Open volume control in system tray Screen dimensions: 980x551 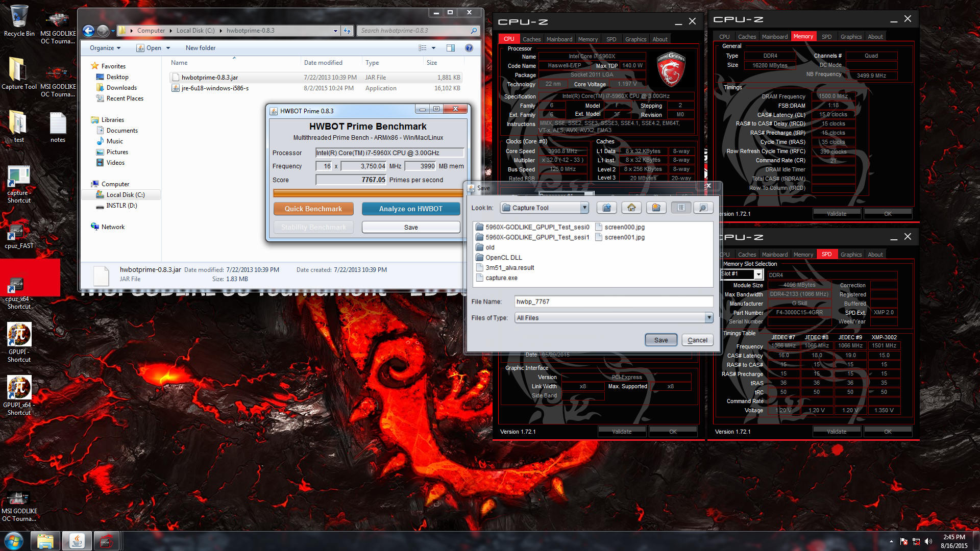[x=928, y=541]
